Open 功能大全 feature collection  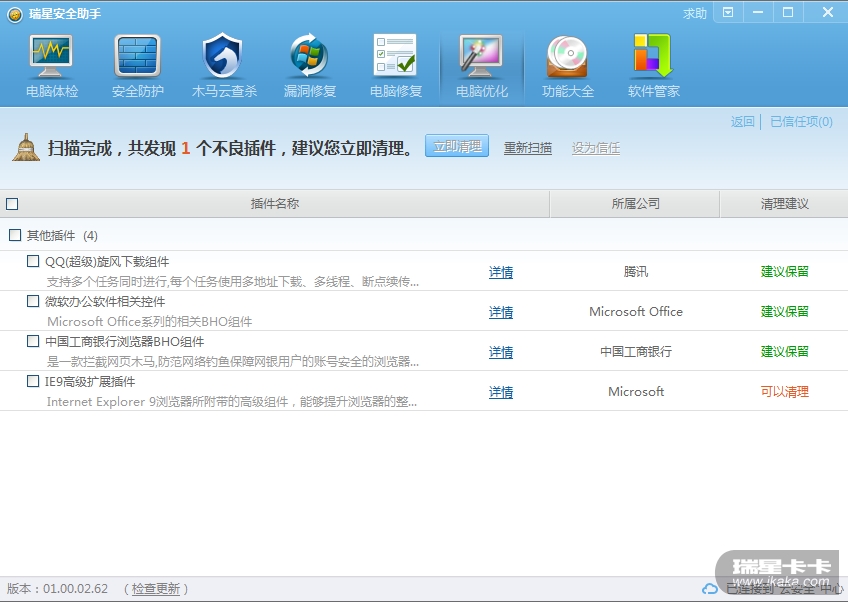coord(568,67)
